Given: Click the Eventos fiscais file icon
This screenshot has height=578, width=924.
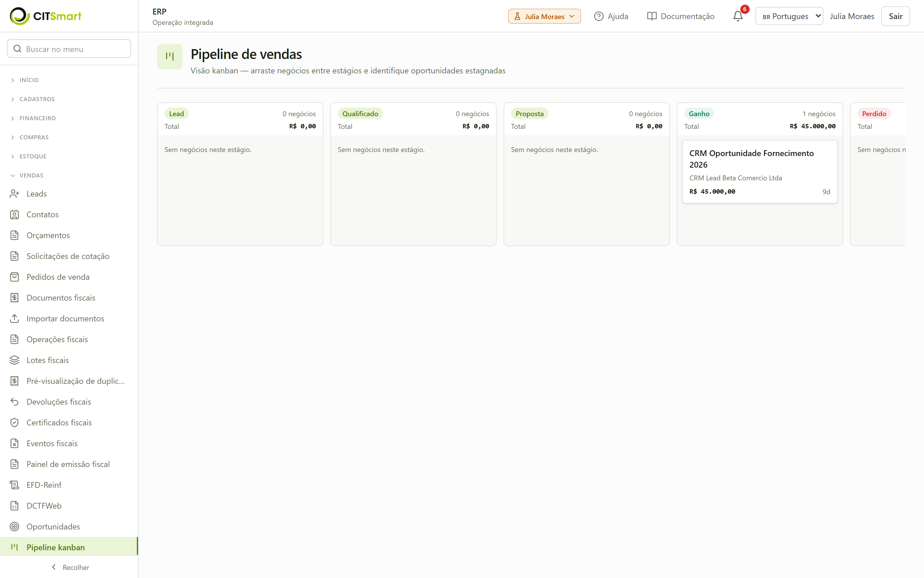Looking at the screenshot, I should (x=14, y=443).
